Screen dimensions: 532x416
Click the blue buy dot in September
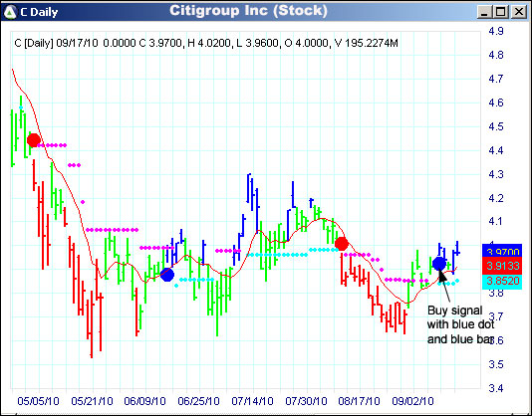click(x=439, y=263)
